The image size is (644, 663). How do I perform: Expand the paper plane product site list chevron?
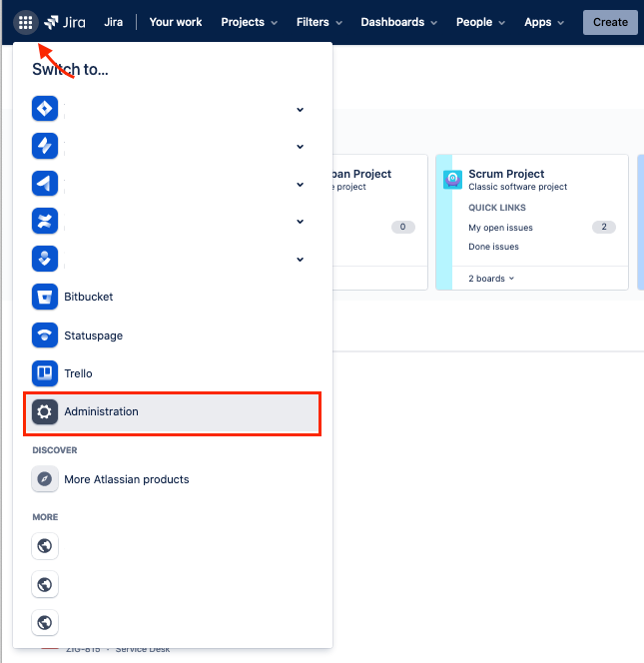tap(300, 185)
